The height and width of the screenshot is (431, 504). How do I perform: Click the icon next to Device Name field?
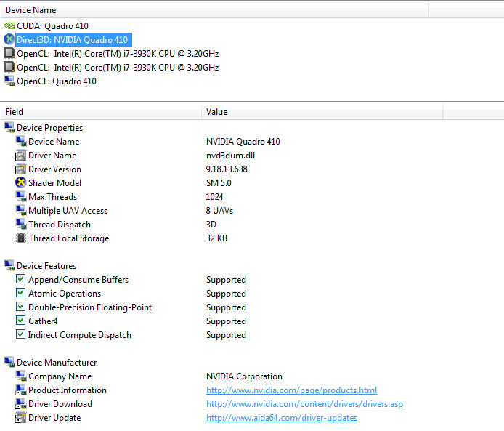tap(21, 141)
